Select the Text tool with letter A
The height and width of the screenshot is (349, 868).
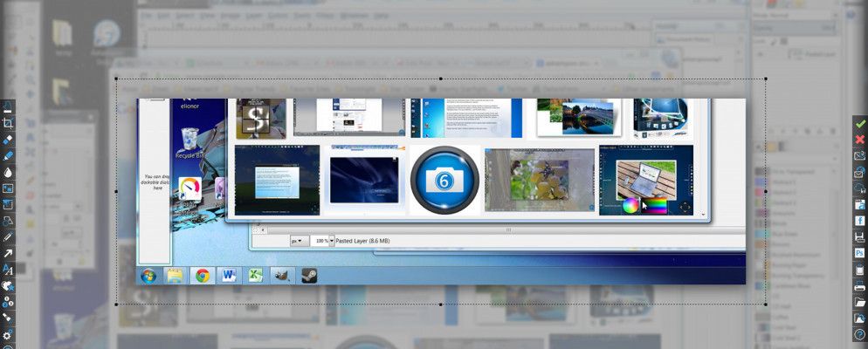coord(8,270)
